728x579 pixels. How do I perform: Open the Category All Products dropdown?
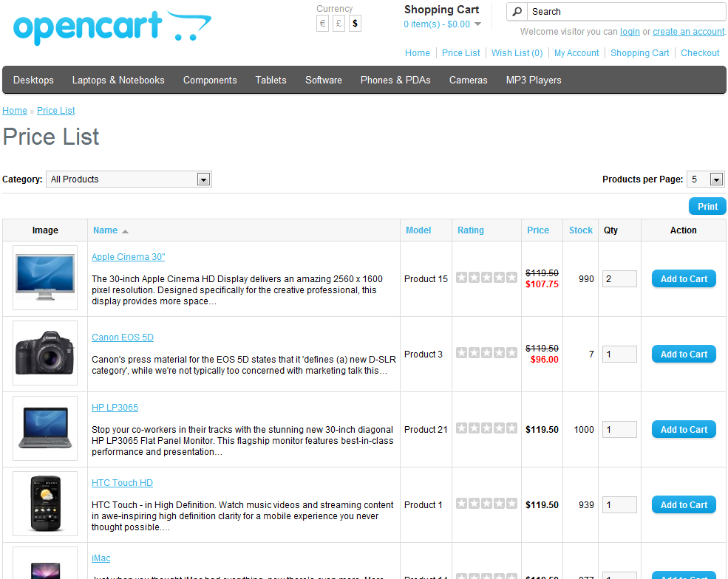(129, 179)
